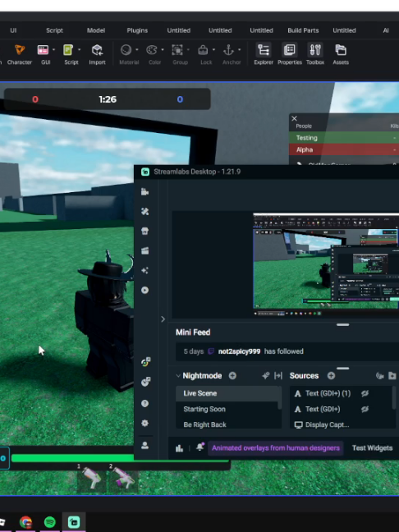399x532 pixels.
Task: Open the Streamlabs app store icon
Action: click(144, 231)
